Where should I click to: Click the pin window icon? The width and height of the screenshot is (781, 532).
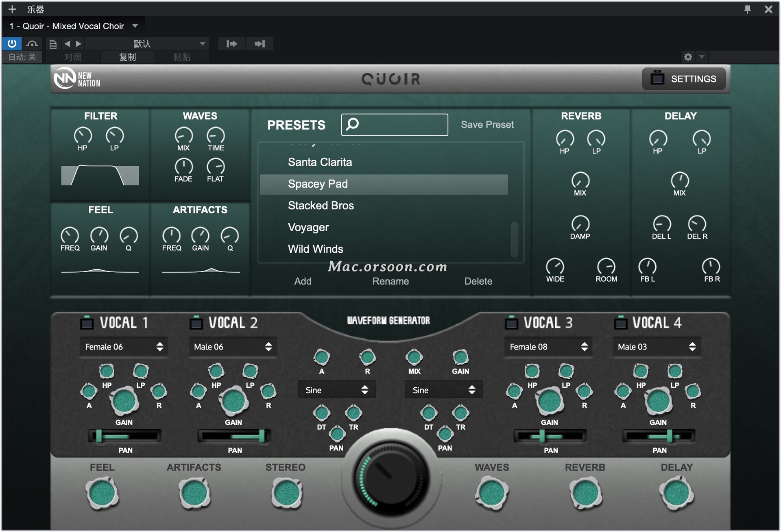[747, 9]
